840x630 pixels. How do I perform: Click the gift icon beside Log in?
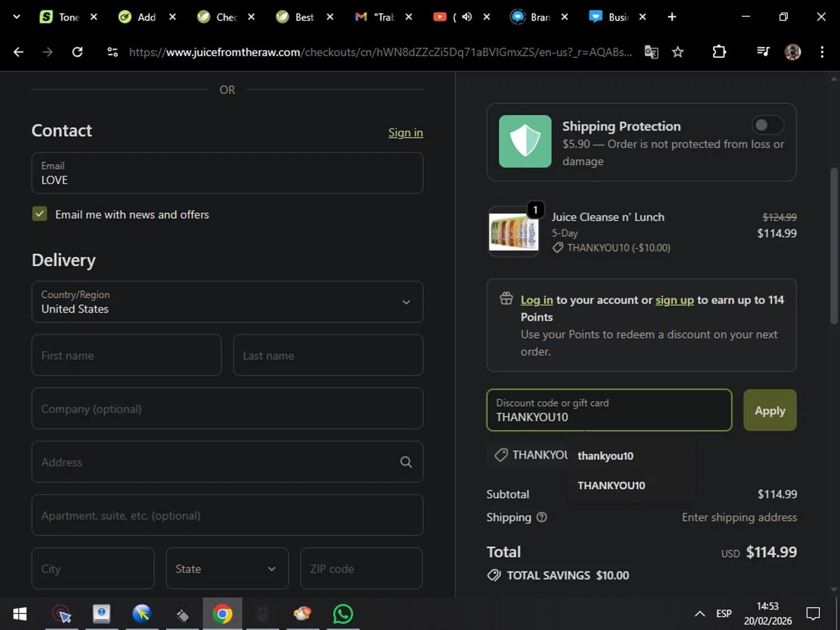point(506,298)
